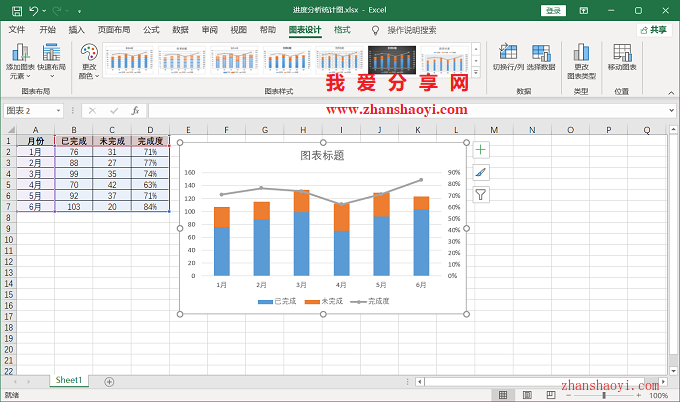Select row header 8
680x402 pixels.
8,218
